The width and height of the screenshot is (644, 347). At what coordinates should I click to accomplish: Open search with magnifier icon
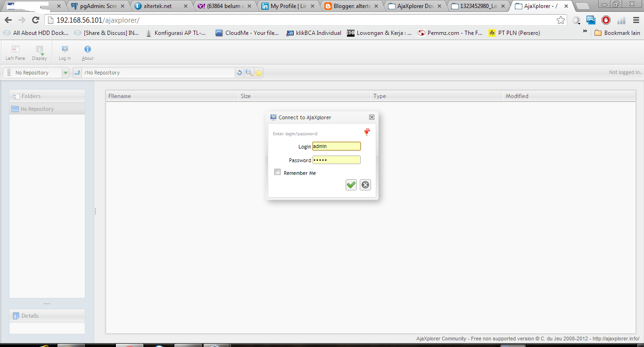coord(249,73)
